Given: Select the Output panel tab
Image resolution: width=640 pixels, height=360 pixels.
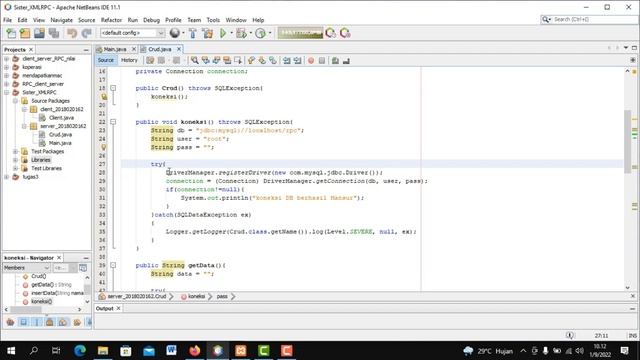Looking at the screenshot, I should [104, 309].
